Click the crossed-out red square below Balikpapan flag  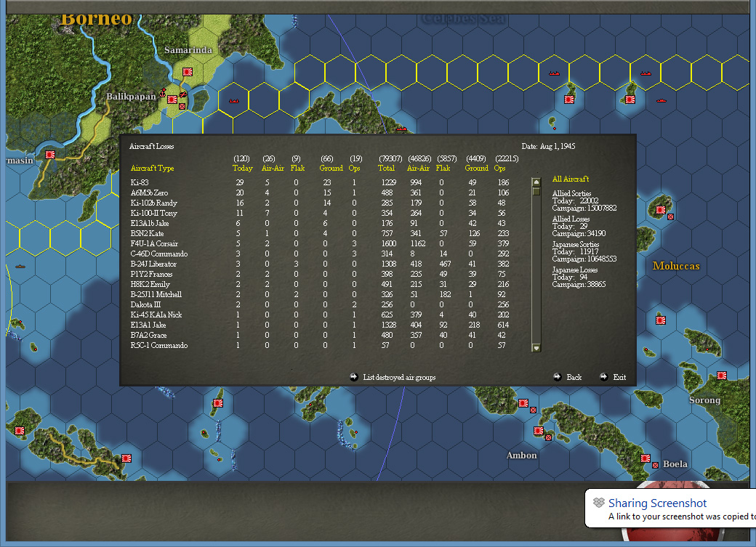tap(182, 107)
